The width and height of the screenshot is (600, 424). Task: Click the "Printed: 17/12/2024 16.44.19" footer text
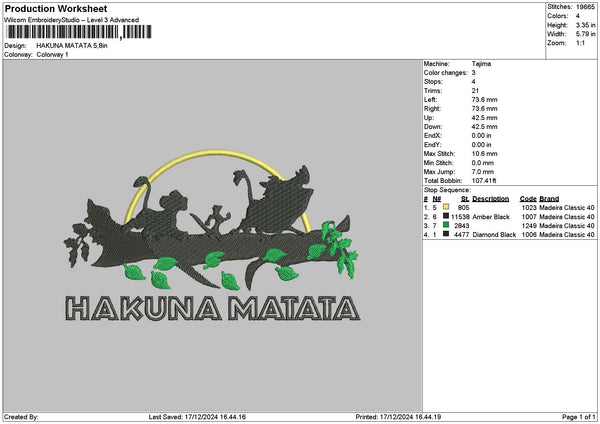click(398, 417)
